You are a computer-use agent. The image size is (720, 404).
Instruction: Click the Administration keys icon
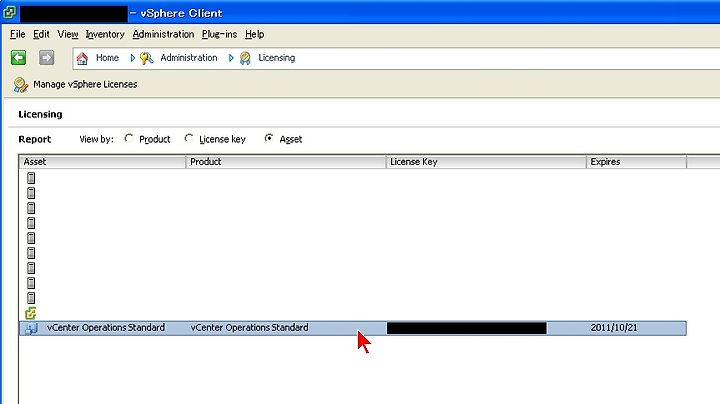[146, 58]
